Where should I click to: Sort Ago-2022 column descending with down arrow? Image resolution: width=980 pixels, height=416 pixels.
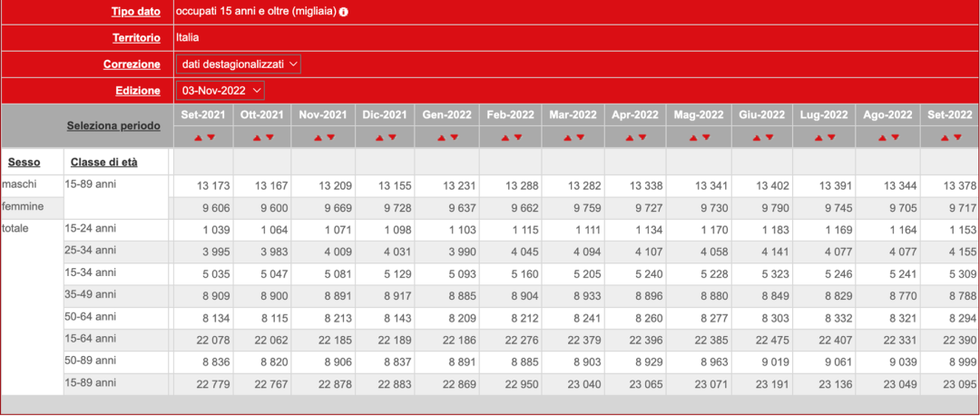895,138
